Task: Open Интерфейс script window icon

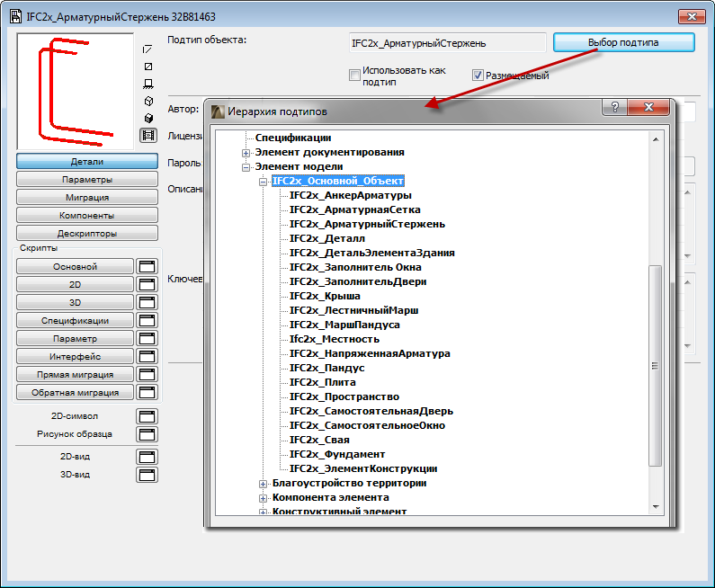Action: (x=147, y=356)
